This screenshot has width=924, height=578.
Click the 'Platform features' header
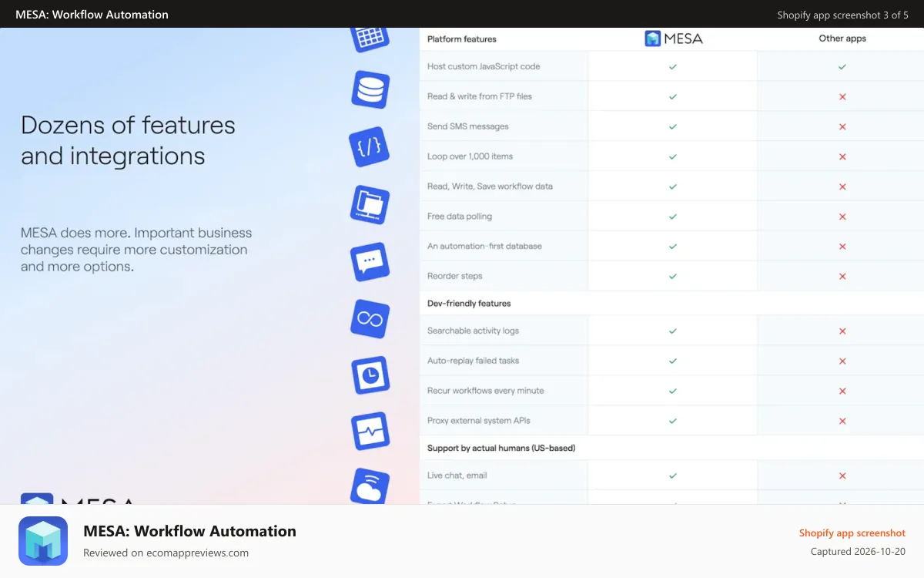[x=462, y=39]
